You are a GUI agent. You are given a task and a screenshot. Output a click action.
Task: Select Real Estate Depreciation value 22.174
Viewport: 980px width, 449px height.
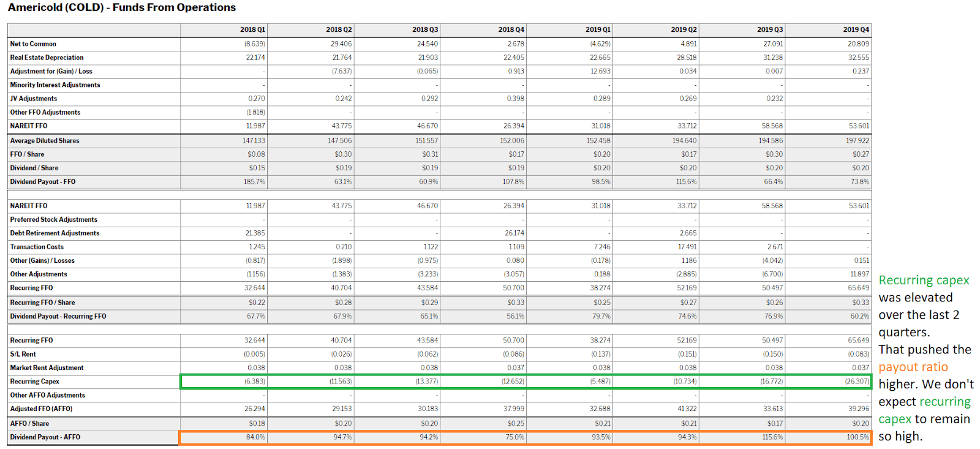pos(256,58)
